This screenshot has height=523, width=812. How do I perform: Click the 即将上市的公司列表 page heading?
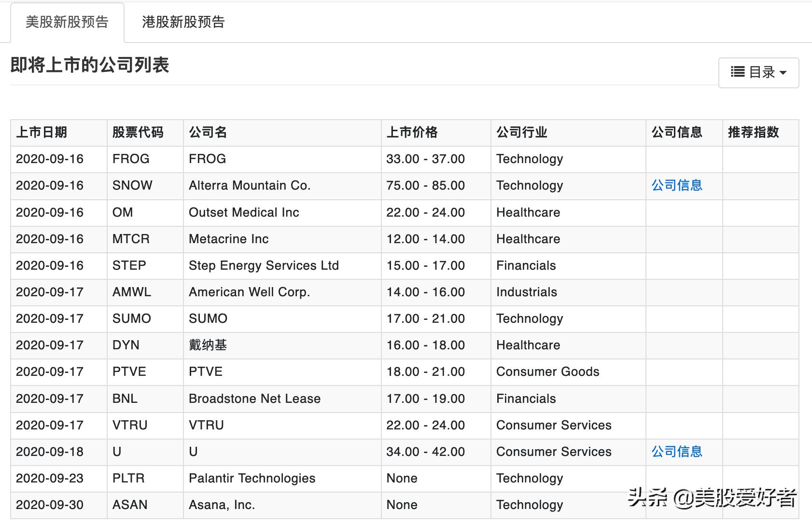click(90, 65)
